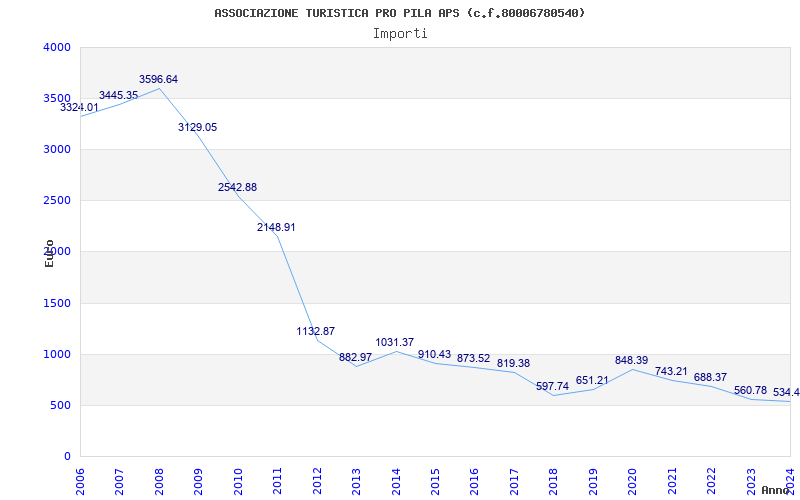The width and height of the screenshot is (800, 500).
Task: Click the Euro y-axis title
Action: pyautogui.click(x=49, y=252)
